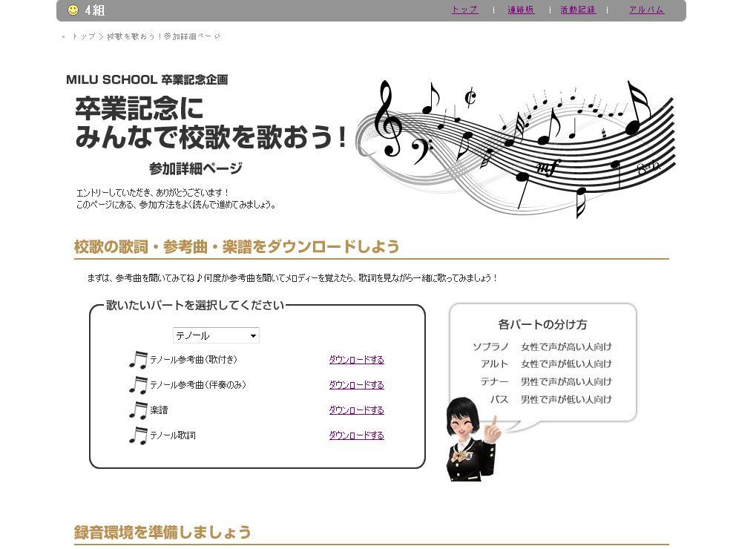Click the music note icon beside テノール歌詞
Image resolution: width=756 pixels, height=549 pixels.
[138, 435]
